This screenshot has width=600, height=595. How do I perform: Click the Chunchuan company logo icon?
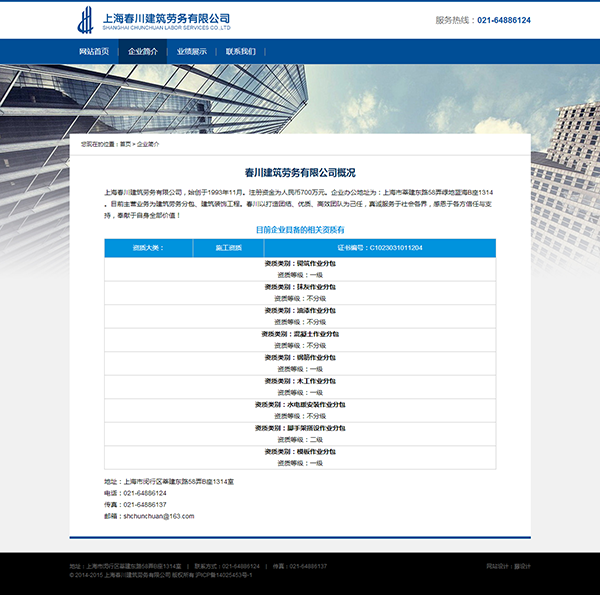(x=85, y=20)
